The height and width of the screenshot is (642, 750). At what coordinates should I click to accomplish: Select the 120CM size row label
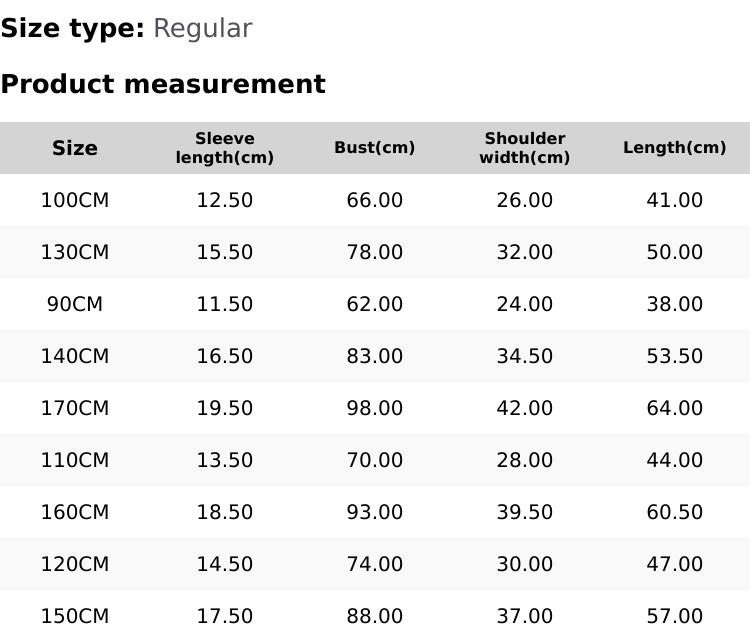75,564
